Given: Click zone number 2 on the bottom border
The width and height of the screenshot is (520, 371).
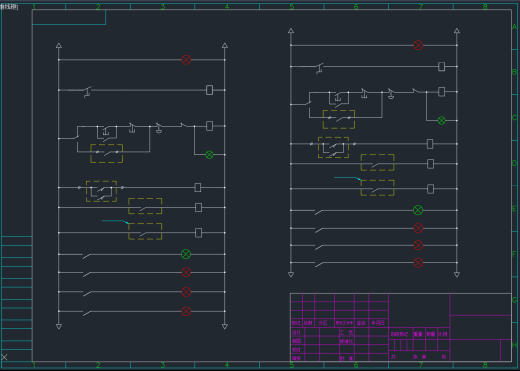Looking at the screenshot, I should (x=98, y=365).
